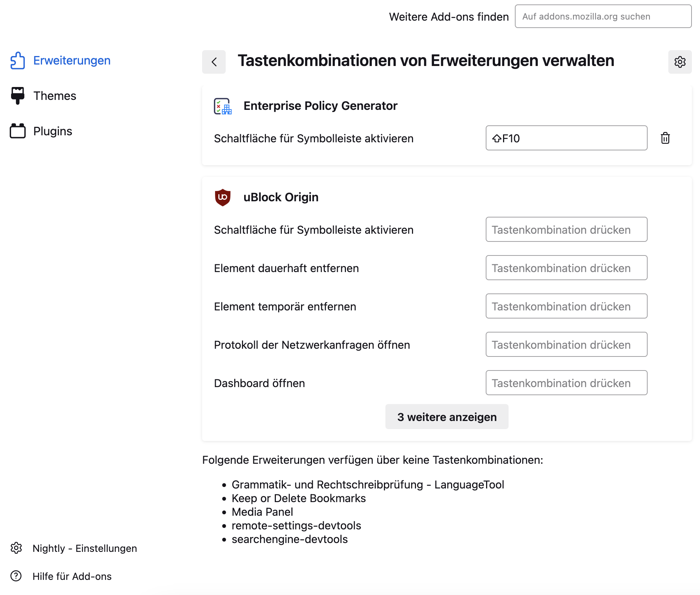Open the gear tools menu top right
The image size is (700, 595).
680,62
